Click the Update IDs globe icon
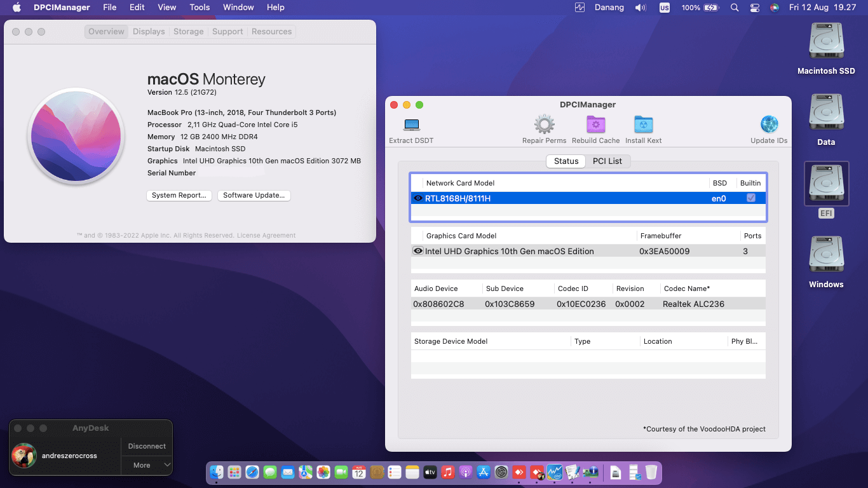Screen dimensions: 868x488 pos(769,125)
